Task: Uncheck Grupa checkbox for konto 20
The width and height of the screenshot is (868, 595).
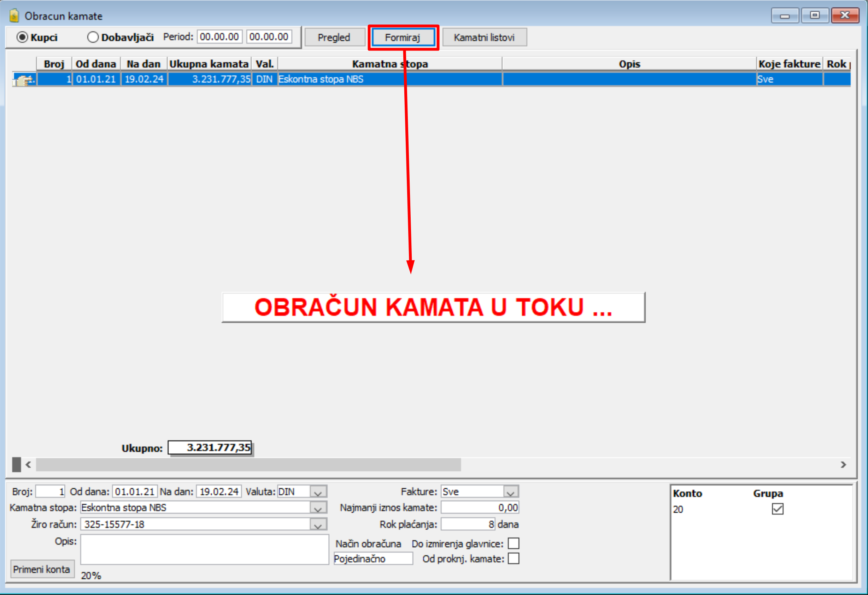Action: 778,509
